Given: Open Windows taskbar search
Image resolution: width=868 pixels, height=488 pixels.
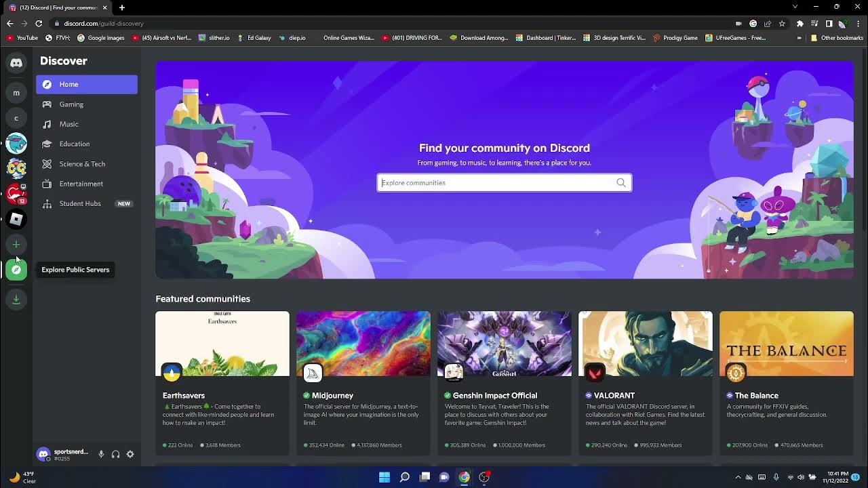Looking at the screenshot, I should (405, 477).
